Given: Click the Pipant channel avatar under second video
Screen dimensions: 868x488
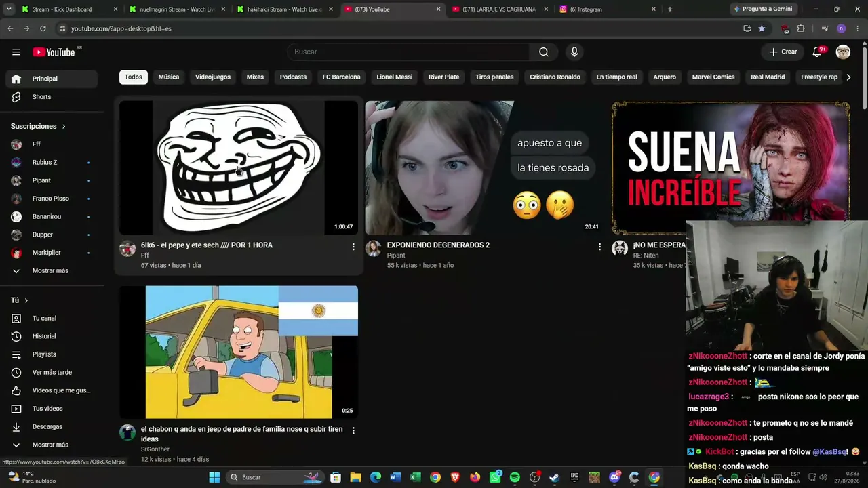Looking at the screenshot, I should (373, 248).
